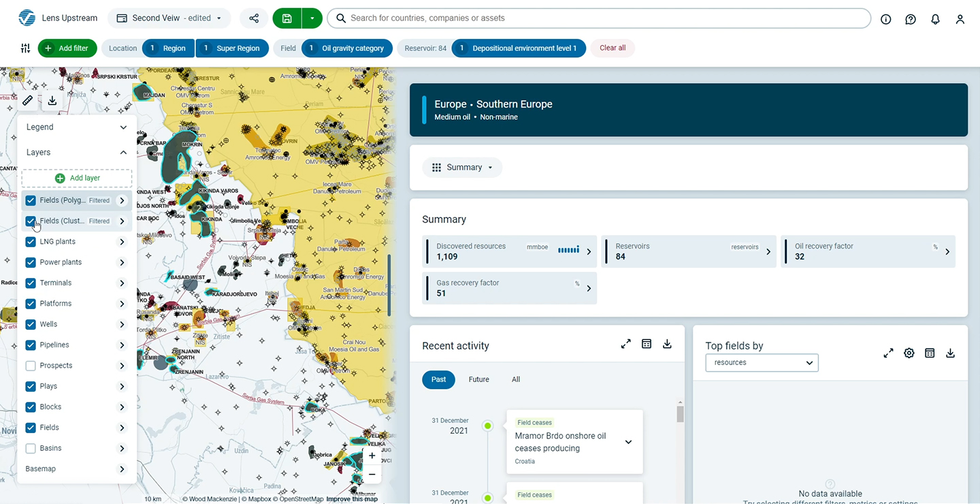The image size is (980, 504).
Task: Open the Oil gravity category filter chip
Action: [347, 48]
